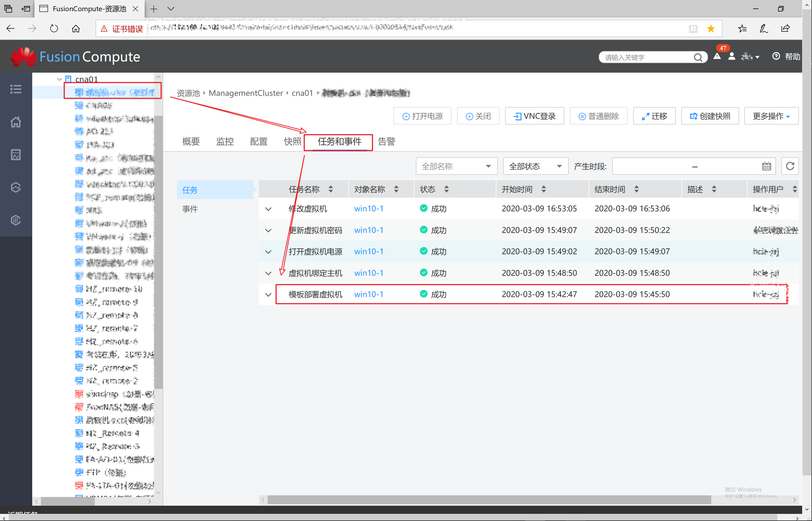The width and height of the screenshot is (812, 521).
Task: Click the help question mark icon
Action: point(776,56)
